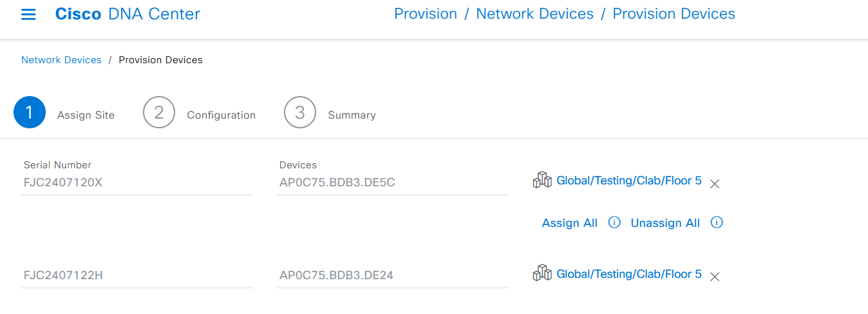Click serial number field FJC2407120X
Viewport: 868px width, 314px height.
pos(137,182)
